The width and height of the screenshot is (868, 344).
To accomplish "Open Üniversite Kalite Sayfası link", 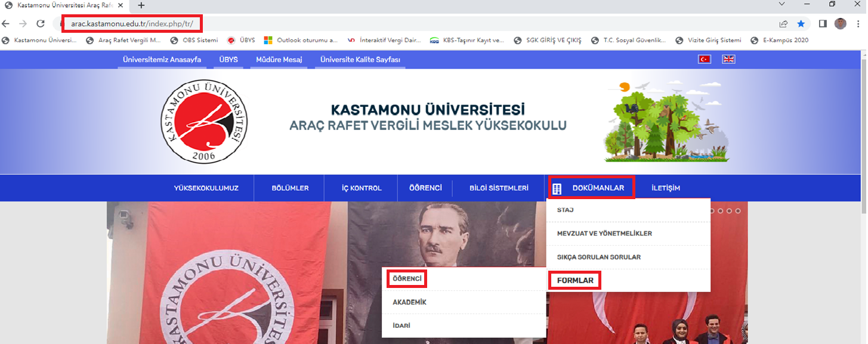I will [360, 60].
